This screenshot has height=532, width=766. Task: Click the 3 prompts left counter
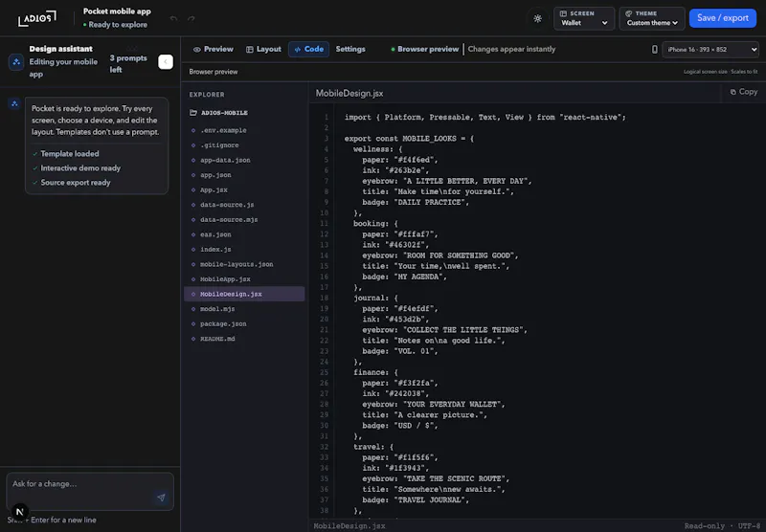click(x=128, y=64)
